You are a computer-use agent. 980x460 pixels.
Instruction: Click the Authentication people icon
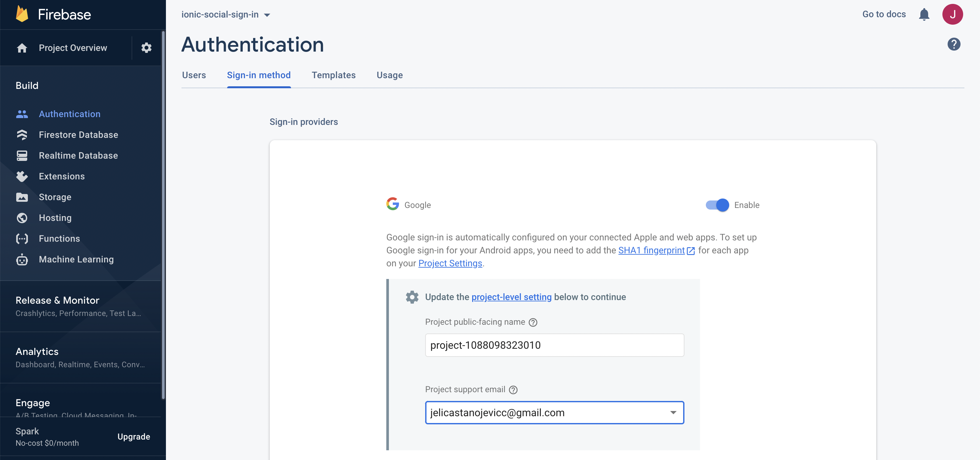coord(22,114)
